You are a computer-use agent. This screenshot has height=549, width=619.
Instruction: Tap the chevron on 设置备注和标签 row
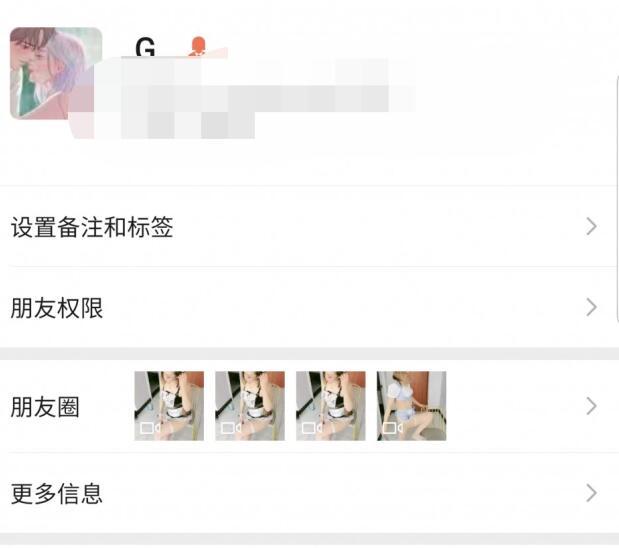(x=591, y=227)
